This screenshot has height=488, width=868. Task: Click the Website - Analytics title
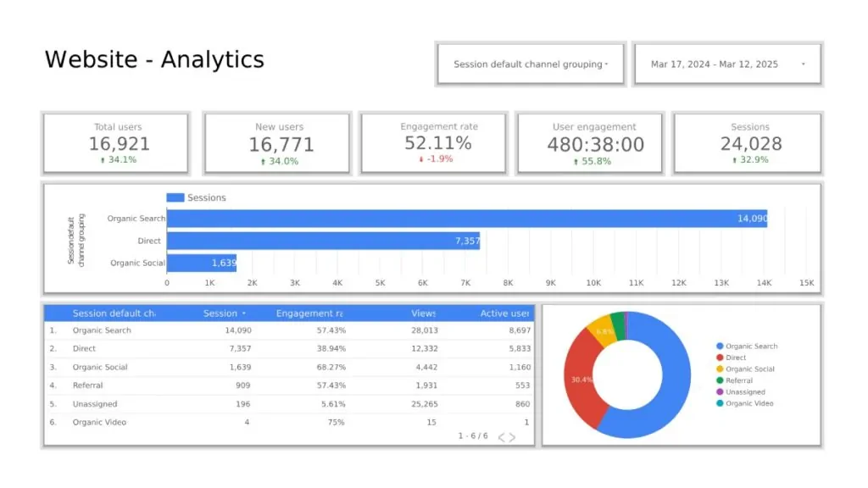coord(154,59)
